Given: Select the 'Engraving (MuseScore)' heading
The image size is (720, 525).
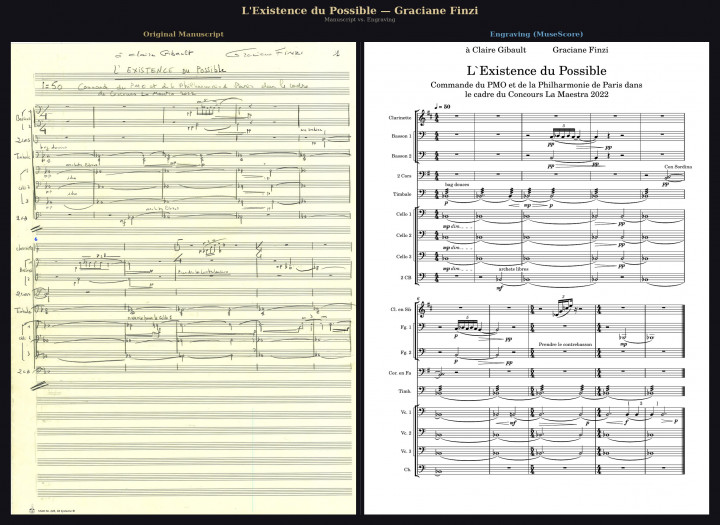Looking at the screenshot, I should pyautogui.click(x=536, y=34).
